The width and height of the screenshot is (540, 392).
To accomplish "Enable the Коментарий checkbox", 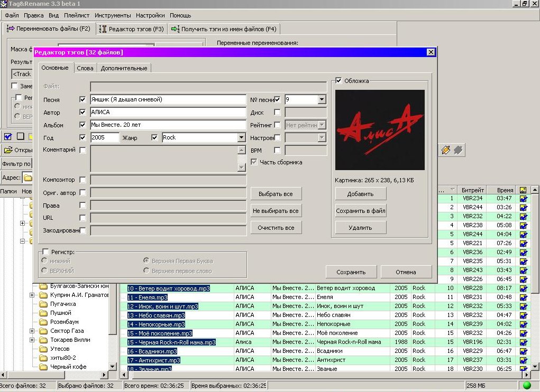I will [x=83, y=150].
